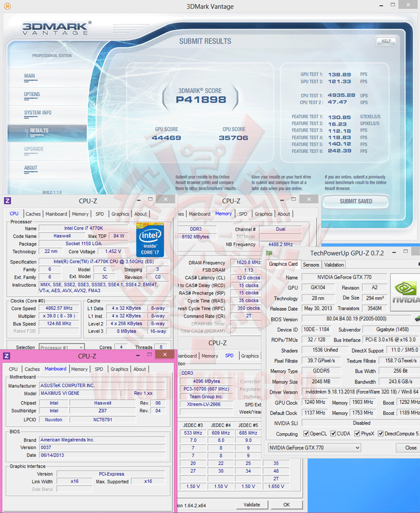420x513 pixels.
Task: Click the CPU score value 35706
Action: coord(233,138)
